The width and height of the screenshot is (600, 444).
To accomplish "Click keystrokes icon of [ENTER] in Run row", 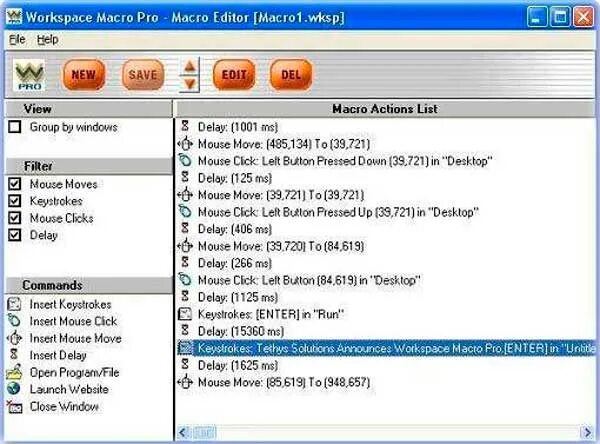I will pos(185,314).
